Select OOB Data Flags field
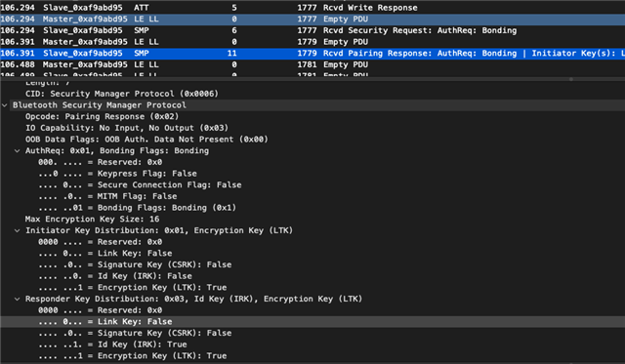Image resolution: width=625 pixels, height=364 pixels. click(146, 140)
